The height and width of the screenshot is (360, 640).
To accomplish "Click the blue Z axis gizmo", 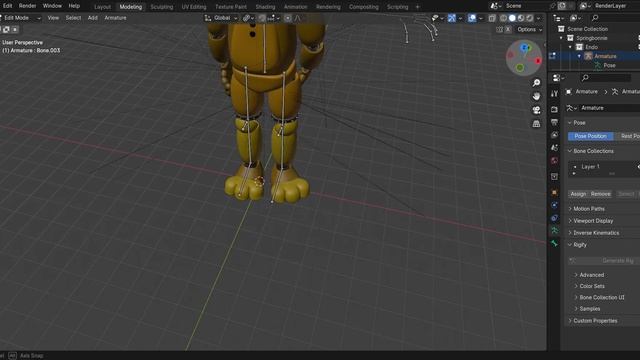I will pos(525,48).
